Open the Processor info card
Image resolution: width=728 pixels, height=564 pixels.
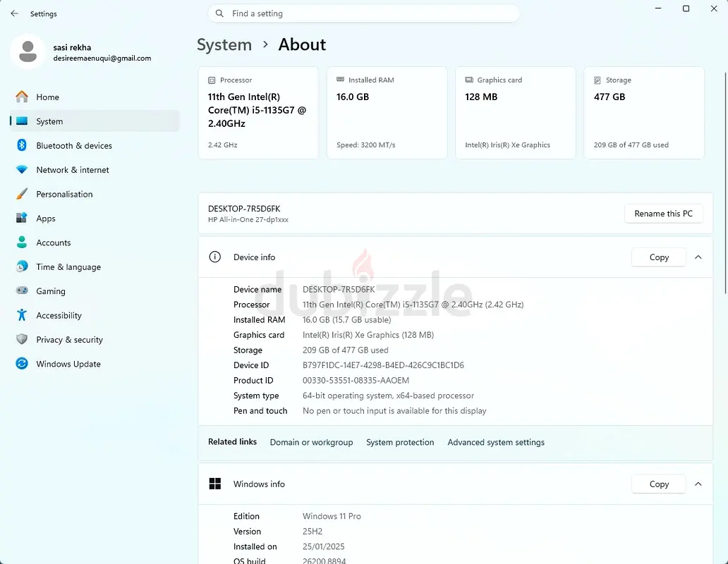coord(258,113)
